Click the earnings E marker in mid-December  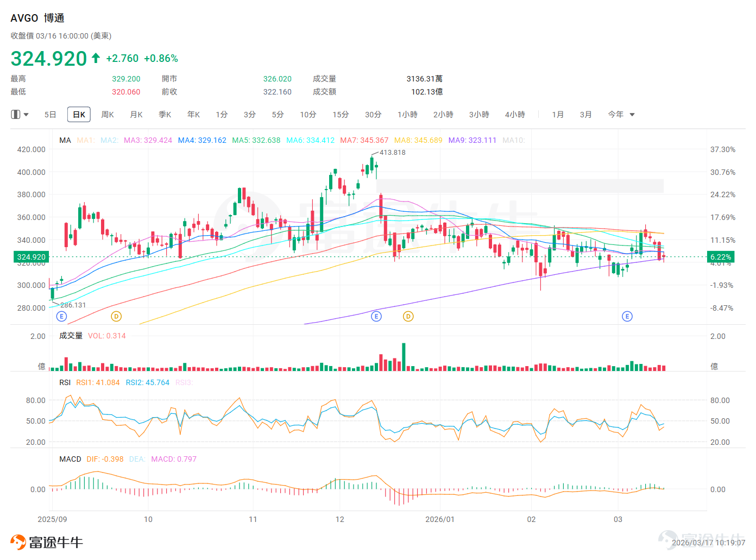[376, 316]
